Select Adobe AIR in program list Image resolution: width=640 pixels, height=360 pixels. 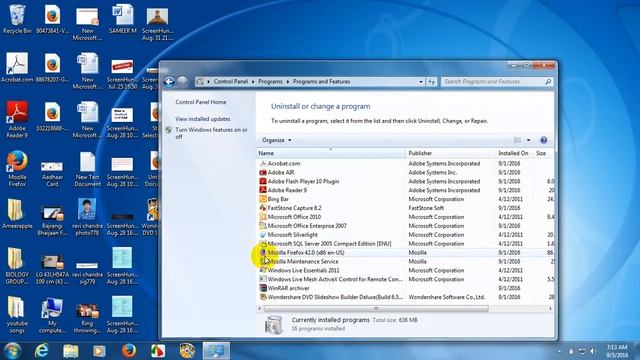(x=280, y=172)
